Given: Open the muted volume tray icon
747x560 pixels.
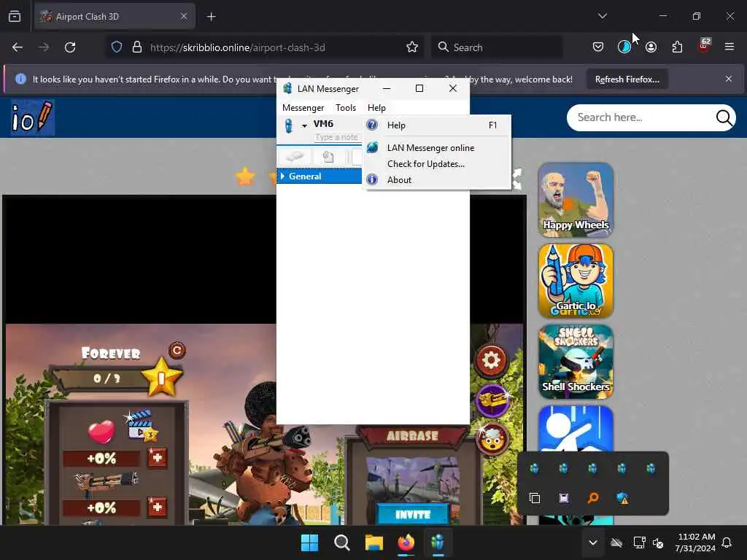Looking at the screenshot, I should [x=659, y=542].
